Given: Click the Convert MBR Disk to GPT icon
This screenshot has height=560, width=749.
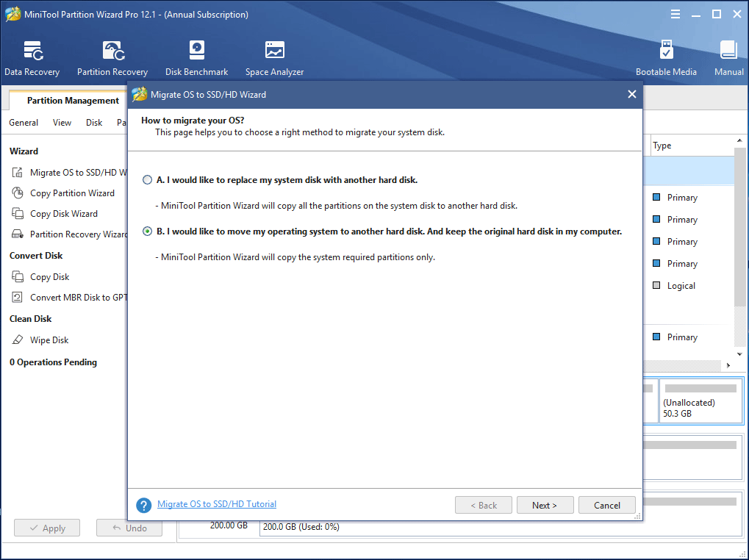Looking at the screenshot, I should click(x=17, y=298).
